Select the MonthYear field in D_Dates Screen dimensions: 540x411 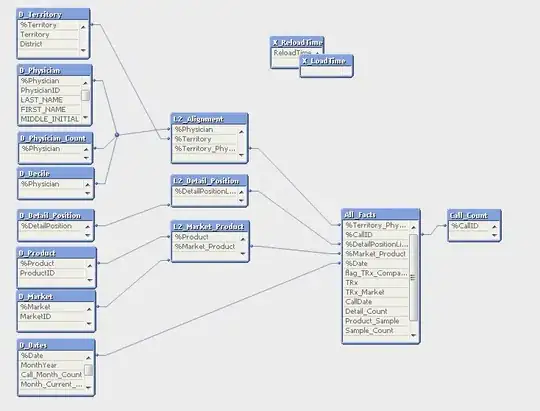(52, 365)
